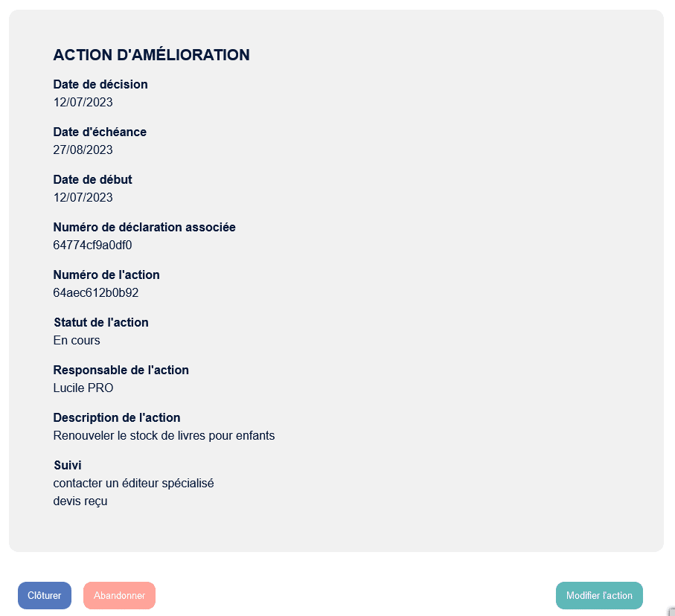This screenshot has width=675, height=616.
Task: Select the follow-up line contacter un éditeur spécialisé
Action: pyautogui.click(x=134, y=483)
